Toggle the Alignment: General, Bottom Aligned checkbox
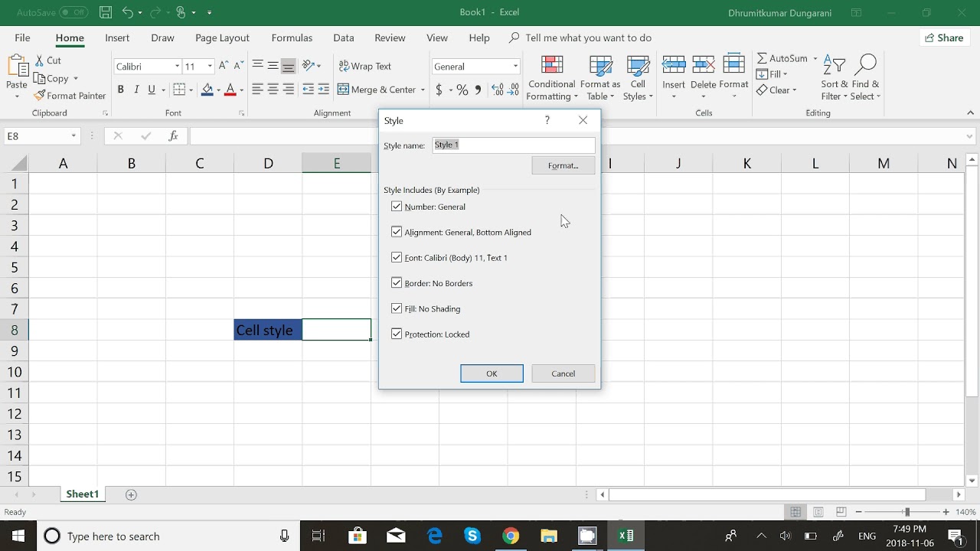Screen dimensions: 980x551 coord(397,232)
